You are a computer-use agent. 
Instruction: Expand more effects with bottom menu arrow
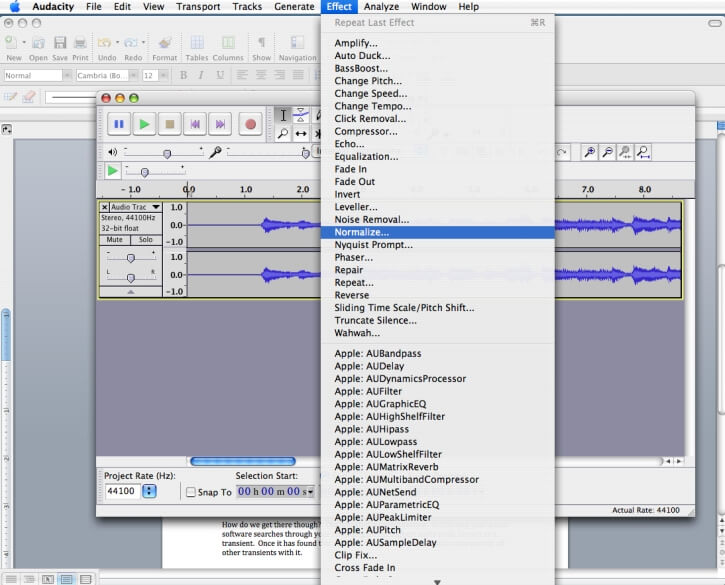tap(437, 582)
